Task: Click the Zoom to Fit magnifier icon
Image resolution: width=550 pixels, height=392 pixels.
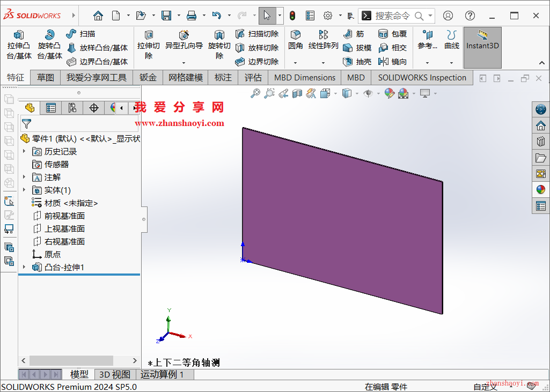Action: coord(255,93)
